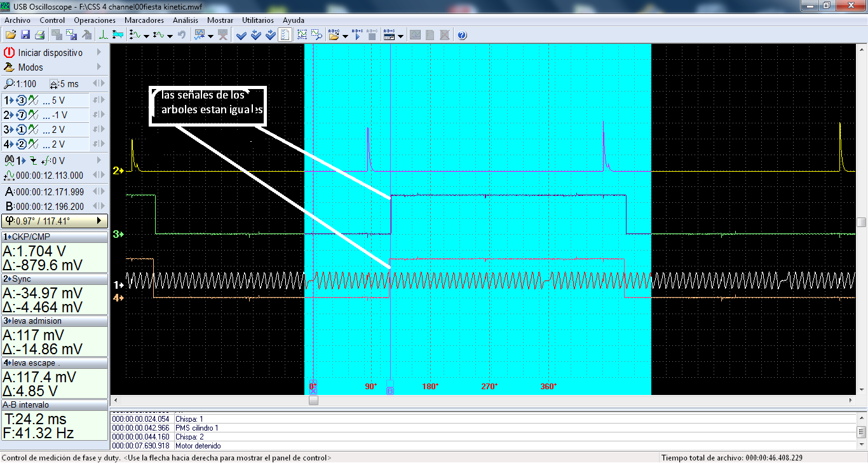Toggle the trigger edge icon in the search row
Screen dimensions: 868x463
34,160
